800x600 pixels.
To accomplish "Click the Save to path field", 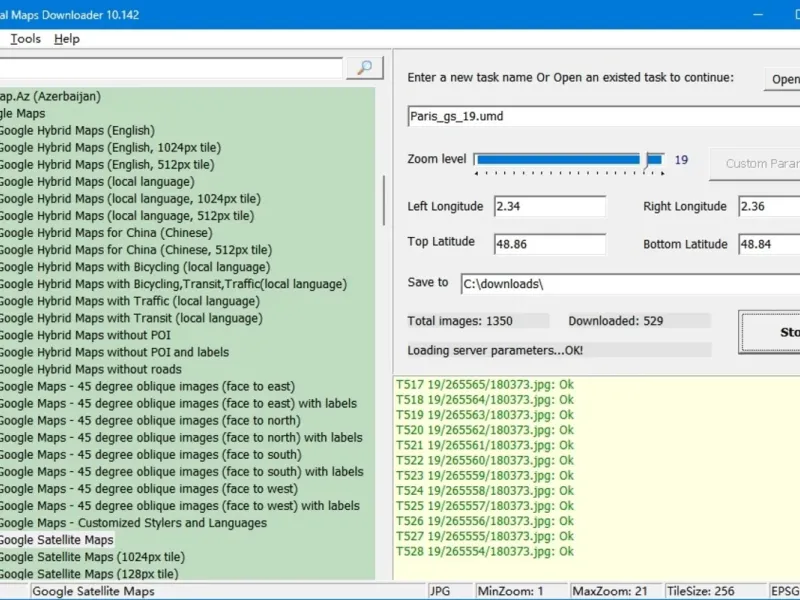I will 630,284.
